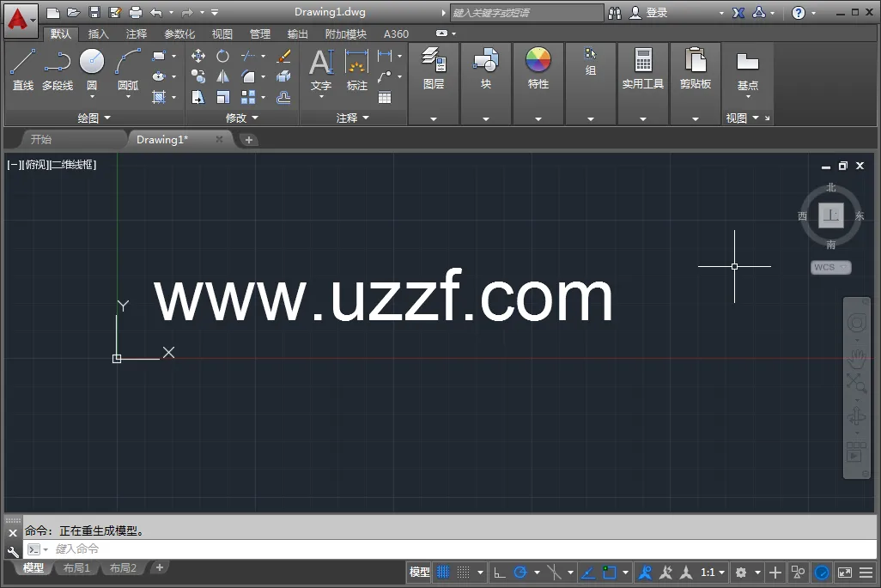Select the 直线 (Line) tool
The width and height of the screenshot is (881, 588).
(x=23, y=69)
